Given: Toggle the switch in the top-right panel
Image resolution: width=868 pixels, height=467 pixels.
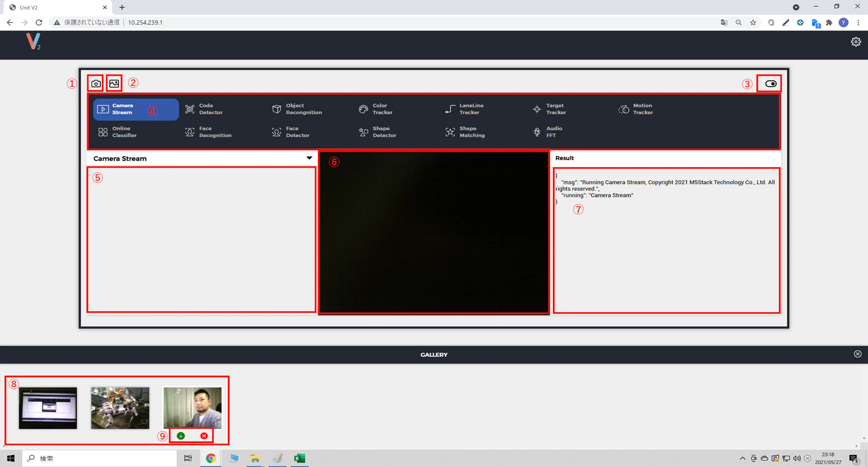Looking at the screenshot, I should 770,83.
